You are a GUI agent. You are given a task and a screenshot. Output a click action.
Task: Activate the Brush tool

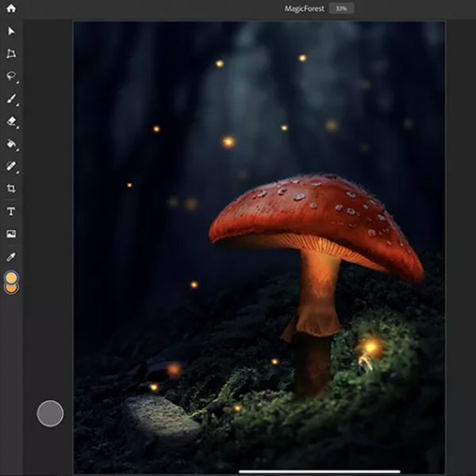point(11,99)
